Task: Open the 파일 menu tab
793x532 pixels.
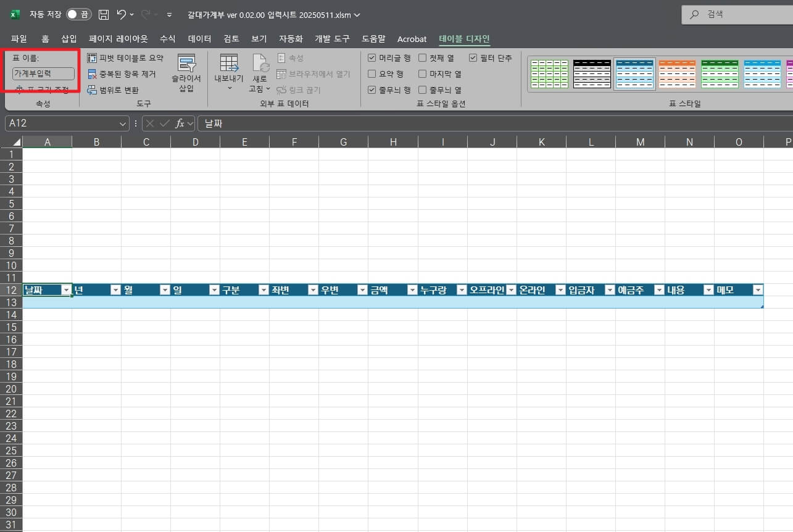Action: [19, 39]
